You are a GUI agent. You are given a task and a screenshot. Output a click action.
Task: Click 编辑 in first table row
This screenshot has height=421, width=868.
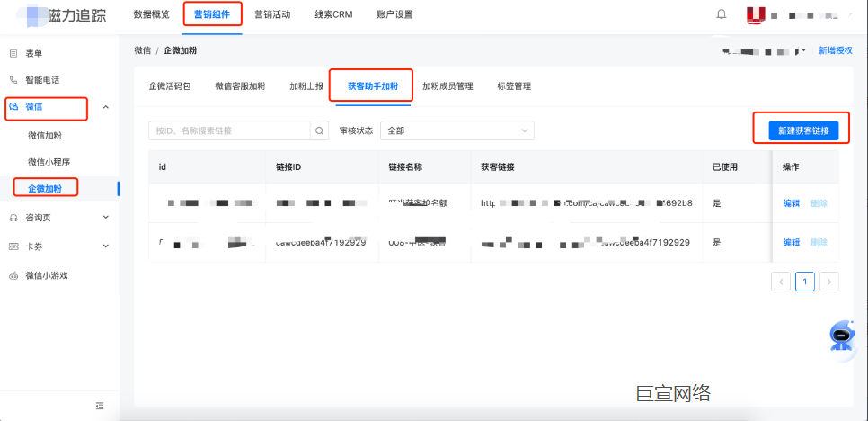click(791, 203)
